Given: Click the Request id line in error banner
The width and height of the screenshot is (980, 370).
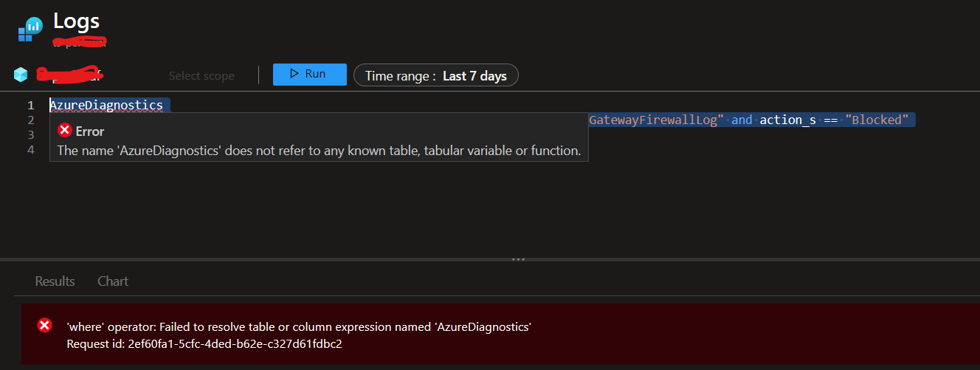Looking at the screenshot, I should pyautogui.click(x=204, y=344).
